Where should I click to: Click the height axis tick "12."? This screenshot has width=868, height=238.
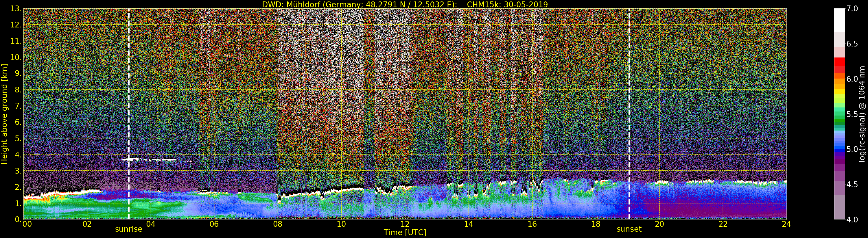coord(16,25)
